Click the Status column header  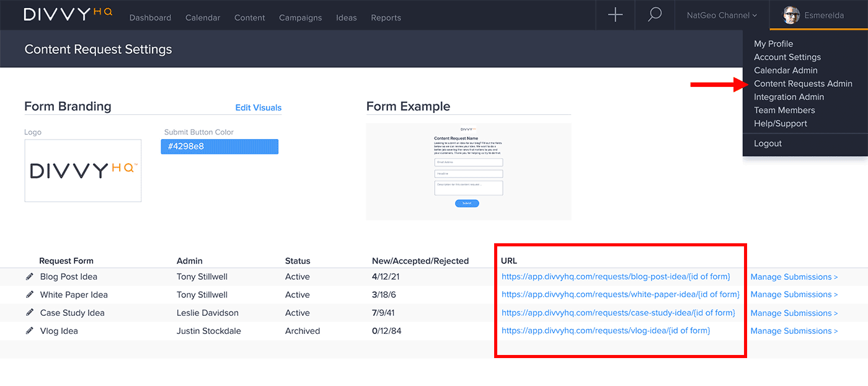(298, 261)
